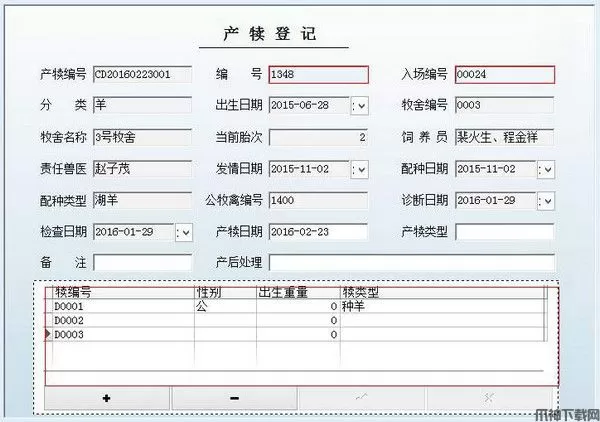Click the 牧舍名称 field 3号牧舍

point(142,137)
